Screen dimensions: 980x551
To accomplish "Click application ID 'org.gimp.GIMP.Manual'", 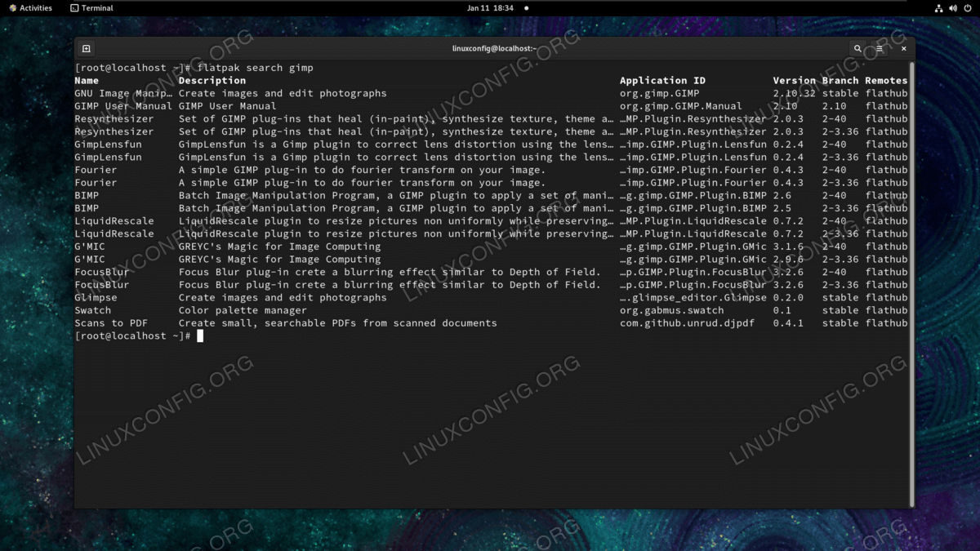I will tap(681, 106).
